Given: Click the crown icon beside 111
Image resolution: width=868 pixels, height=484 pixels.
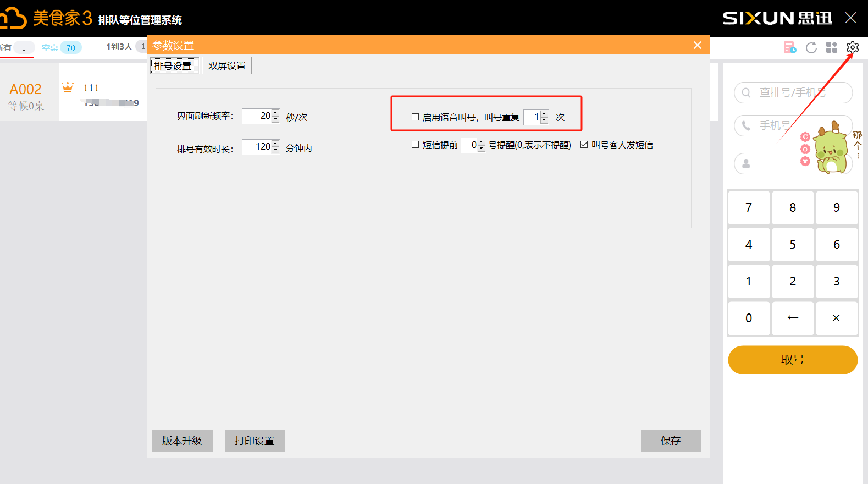Looking at the screenshot, I should (x=68, y=87).
